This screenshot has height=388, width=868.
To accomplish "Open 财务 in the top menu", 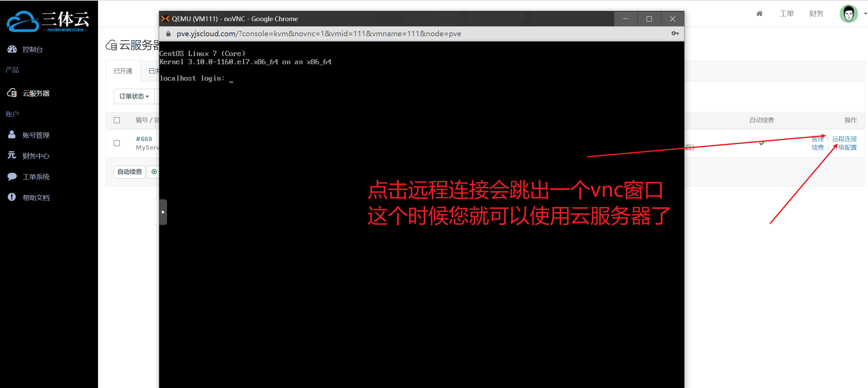I will [x=816, y=14].
